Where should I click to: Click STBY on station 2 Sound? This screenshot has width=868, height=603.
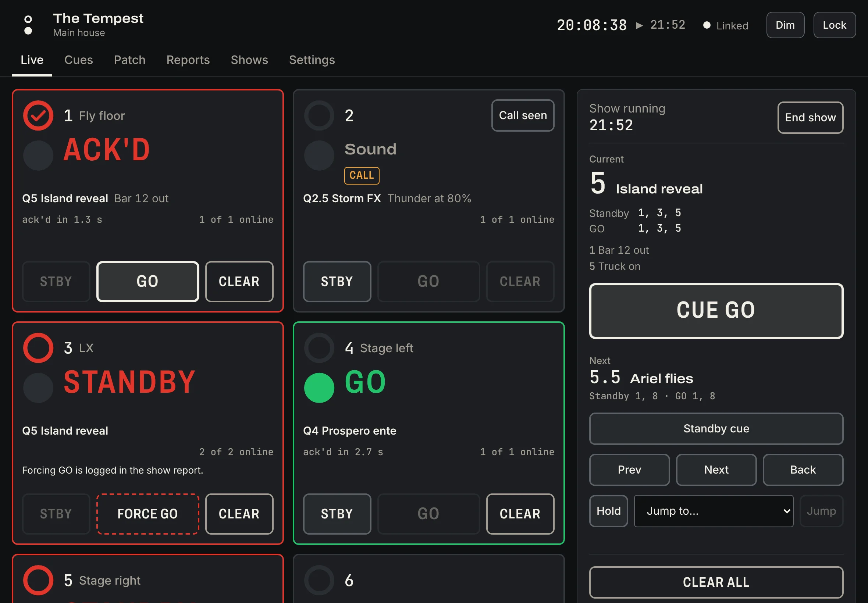[x=337, y=282]
